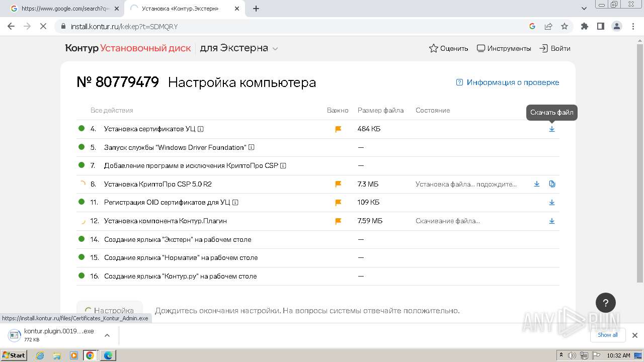Select row Создание ярлыка "Норматив"
The width and height of the screenshot is (644, 362).
tap(318, 257)
